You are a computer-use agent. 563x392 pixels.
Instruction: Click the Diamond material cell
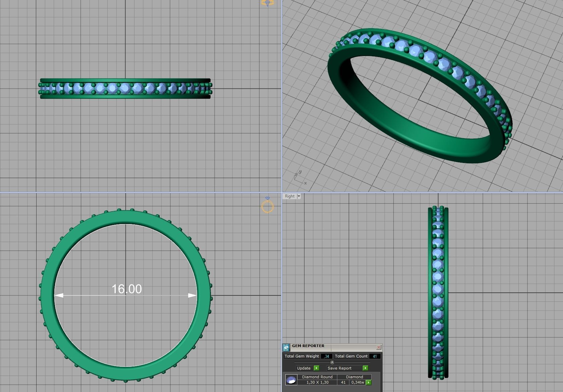pyautogui.click(x=354, y=377)
